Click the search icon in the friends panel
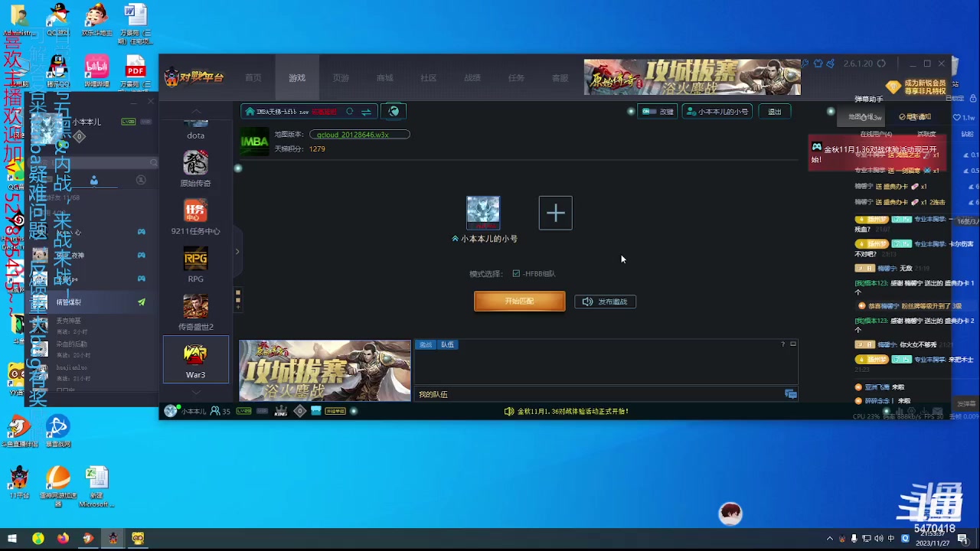Image resolution: width=980 pixels, height=551 pixels. pyautogui.click(x=153, y=163)
